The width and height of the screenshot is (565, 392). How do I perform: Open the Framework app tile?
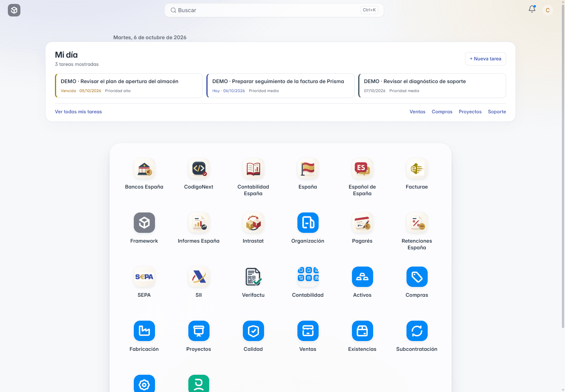[x=144, y=223]
